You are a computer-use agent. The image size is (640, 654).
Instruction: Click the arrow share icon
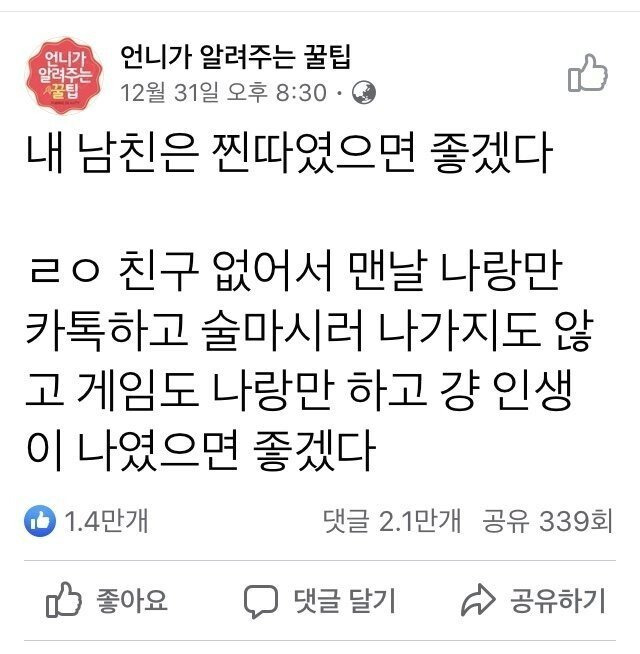pyautogui.click(x=478, y=600)
